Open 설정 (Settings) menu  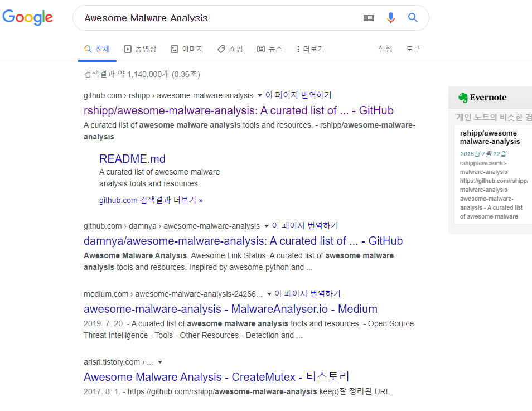(385, 49)
